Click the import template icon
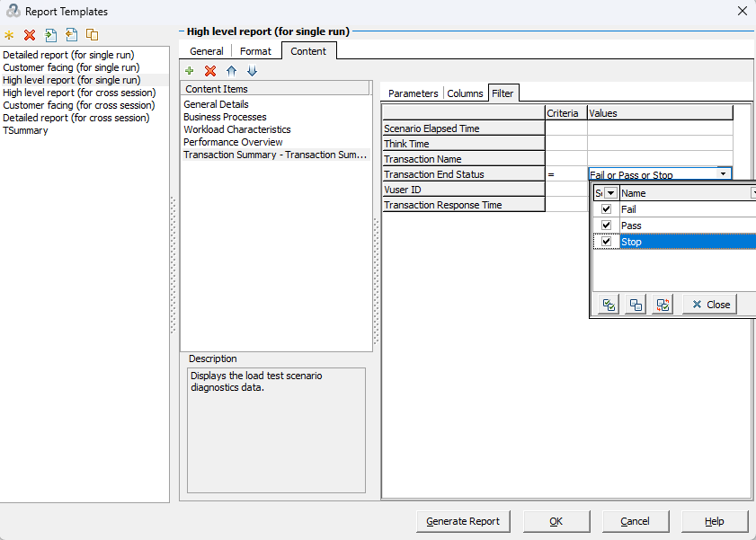Screen dimensions: 756x540 50,35
